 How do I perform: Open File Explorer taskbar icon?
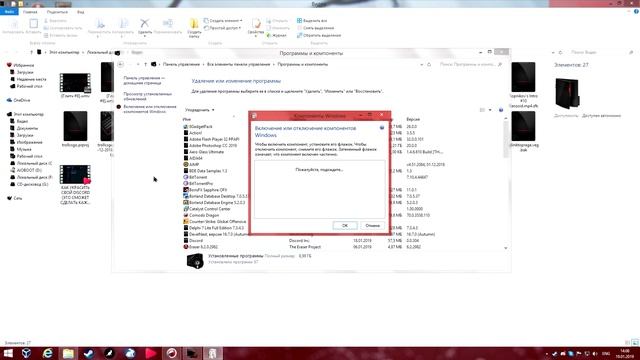coord(68,353)
